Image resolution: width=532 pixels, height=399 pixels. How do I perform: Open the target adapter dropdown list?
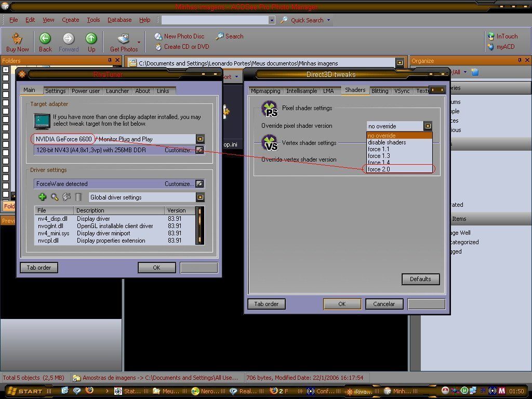pos(200,139)
